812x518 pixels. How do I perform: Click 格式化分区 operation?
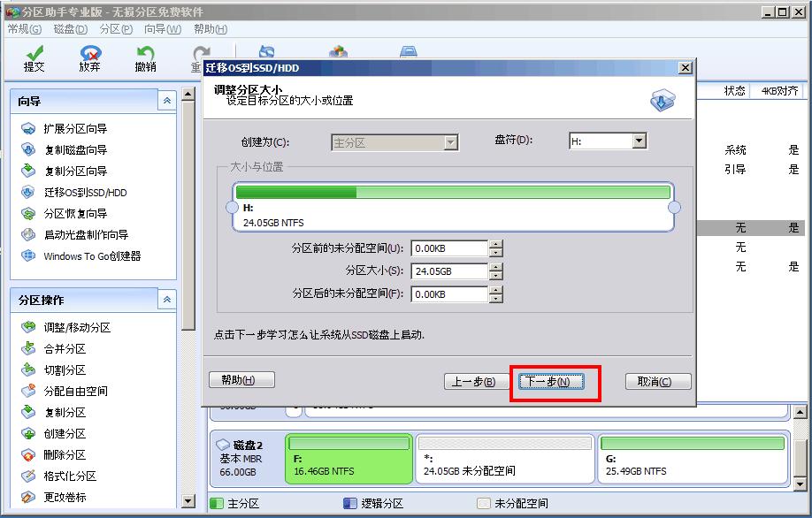(71, 476)
